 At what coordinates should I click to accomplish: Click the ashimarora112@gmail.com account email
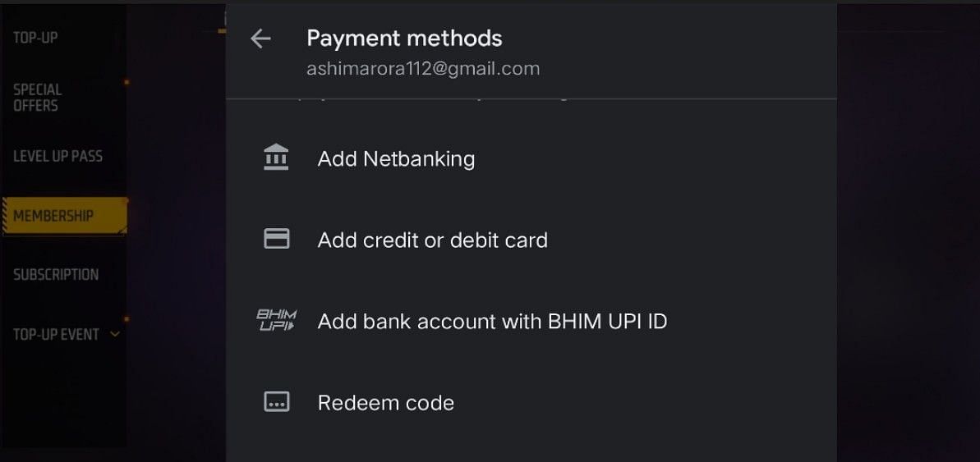(423, 68)
